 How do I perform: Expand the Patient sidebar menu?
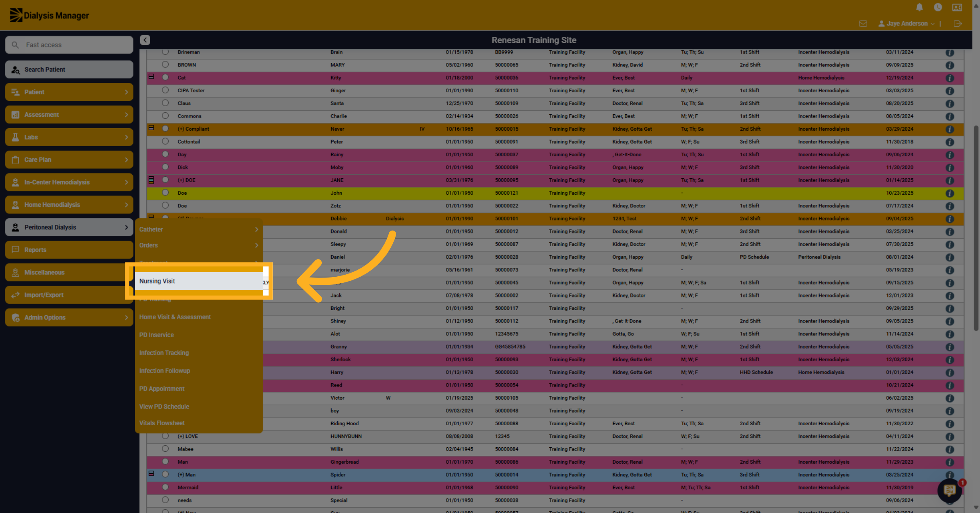pos(69,92)
